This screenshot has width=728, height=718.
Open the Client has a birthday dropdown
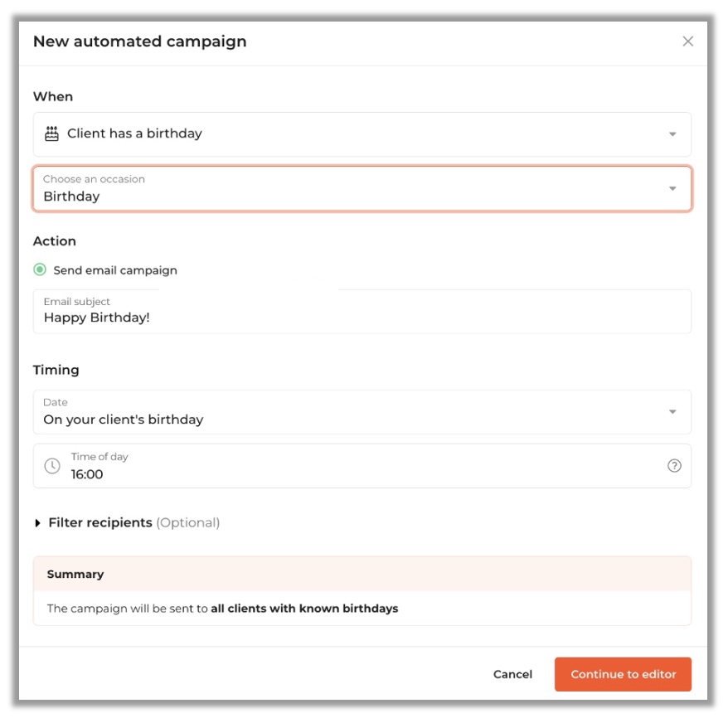click(x=362, y=134)
